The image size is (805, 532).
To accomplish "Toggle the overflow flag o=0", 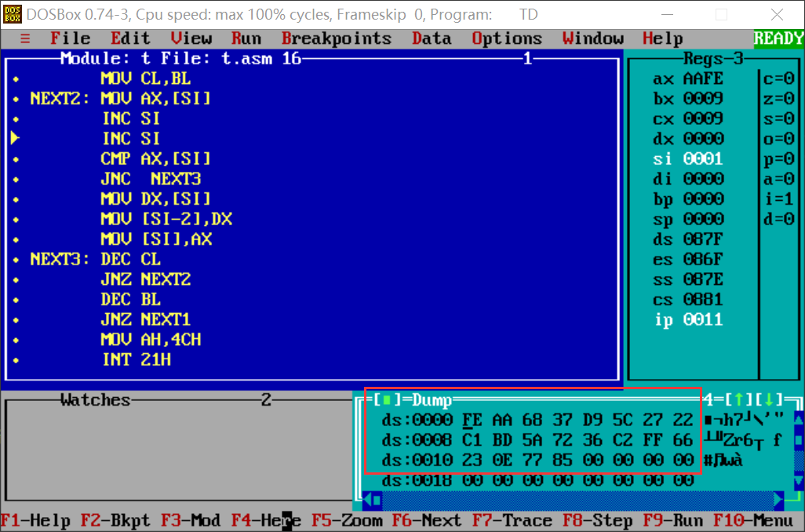I will [779, 139].
